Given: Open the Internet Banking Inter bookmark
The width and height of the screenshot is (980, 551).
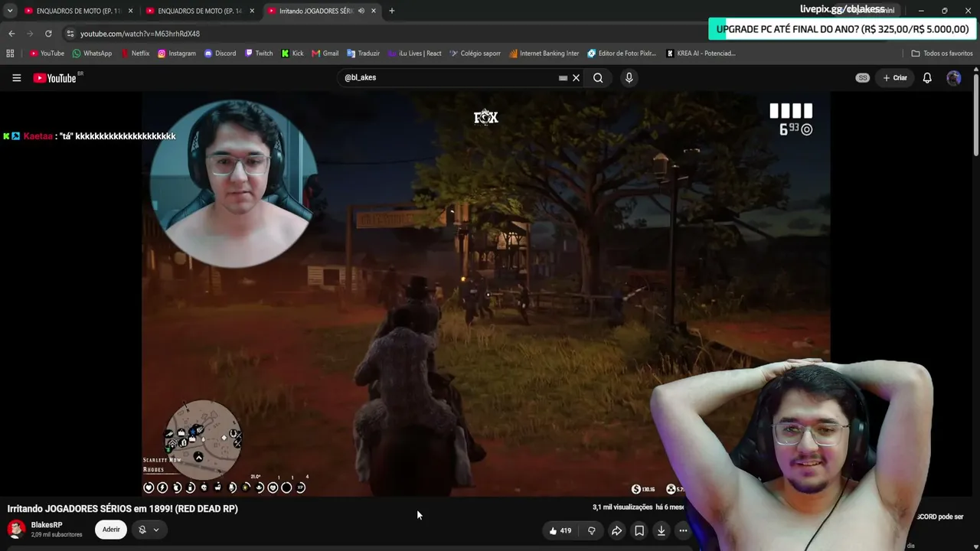Looking at the screenshot, I should coord(544,54).
